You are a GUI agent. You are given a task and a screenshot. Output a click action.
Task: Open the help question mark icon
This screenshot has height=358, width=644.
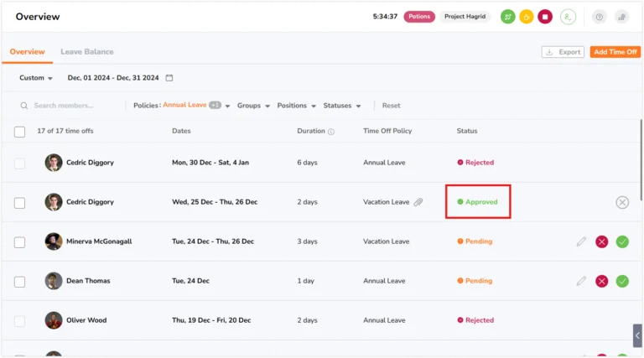tap(600, 17)
